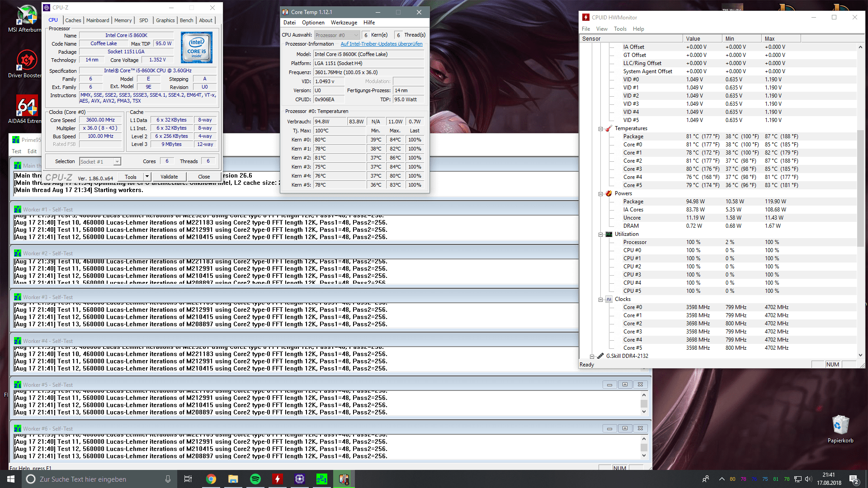Switch to CPU-Z taskbar icon
This screenshot has width=868, height=488.
[x=300, y=479]
